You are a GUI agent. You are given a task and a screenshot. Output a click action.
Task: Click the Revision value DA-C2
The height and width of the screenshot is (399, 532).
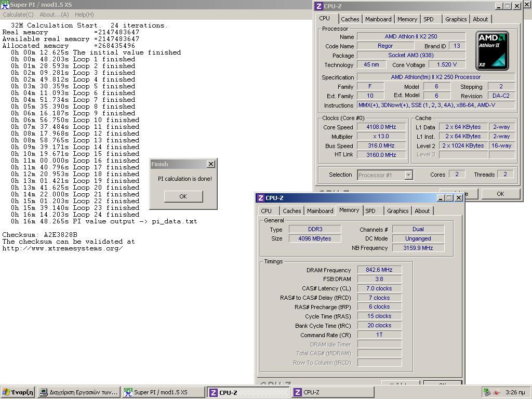(x=501, y=96)
